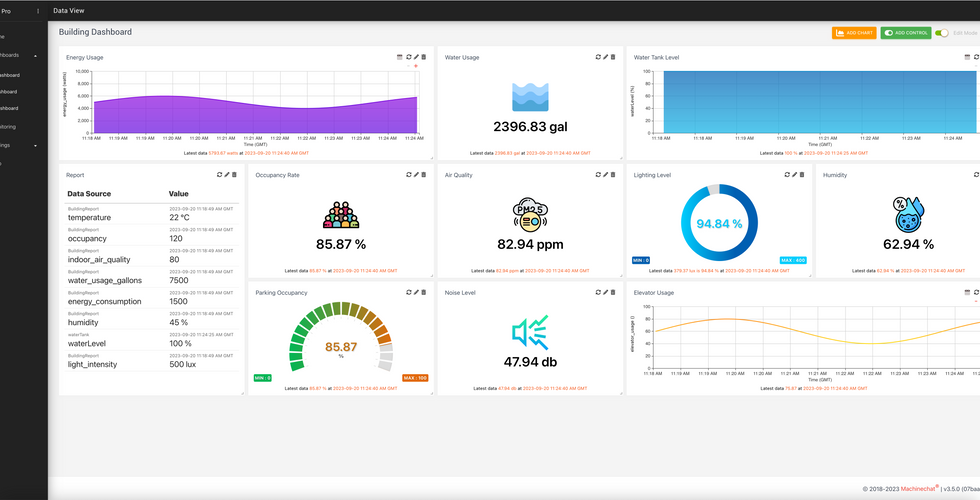This screenshot has width=980, height=500.
Task: Edit the Report table widget
Action: pos(227,174)
